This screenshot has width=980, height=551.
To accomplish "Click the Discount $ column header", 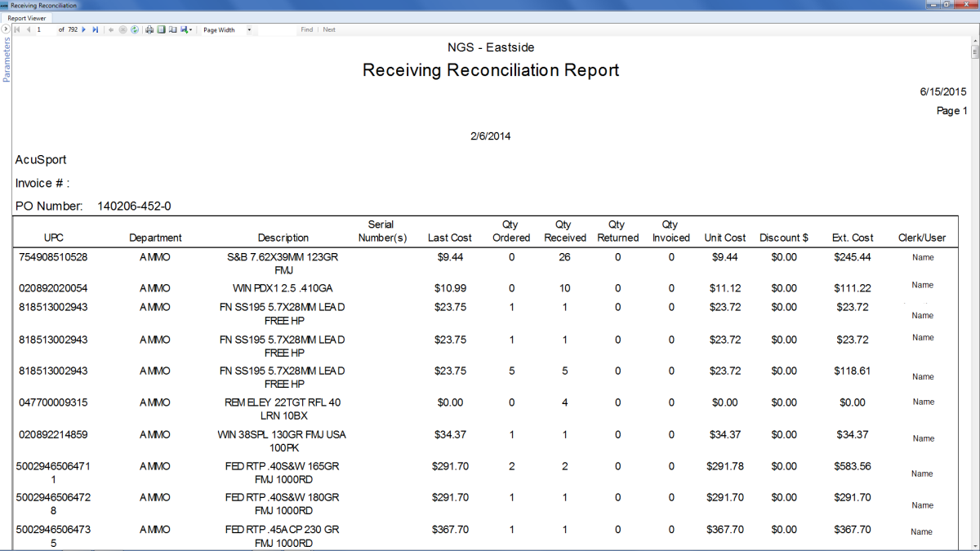I will [x=783, y=238].
